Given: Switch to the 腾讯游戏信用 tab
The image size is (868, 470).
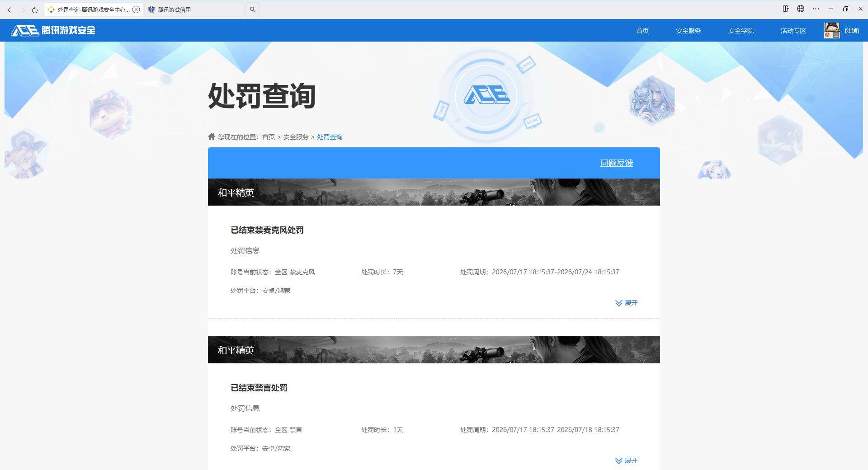Looking at the screenshot, I should [194, 9].
